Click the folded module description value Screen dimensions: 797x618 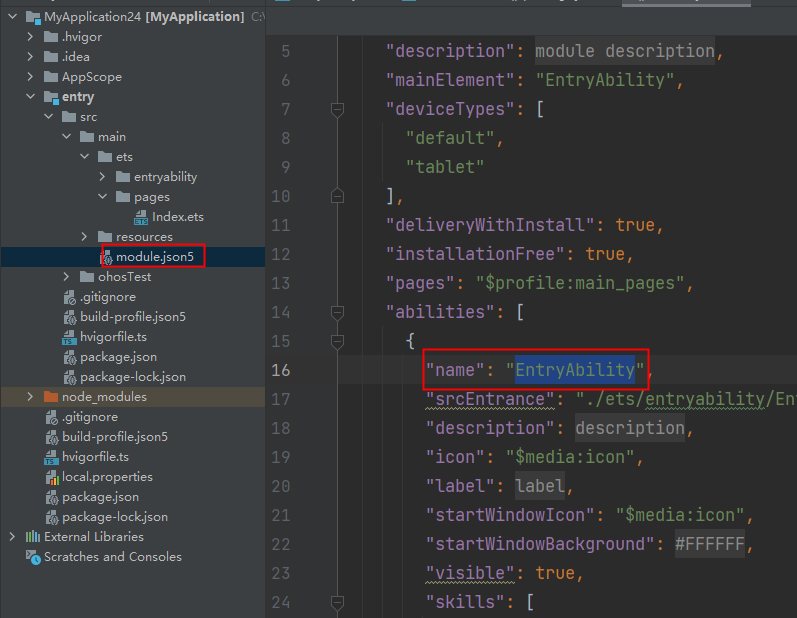click(x=625, y=51)
